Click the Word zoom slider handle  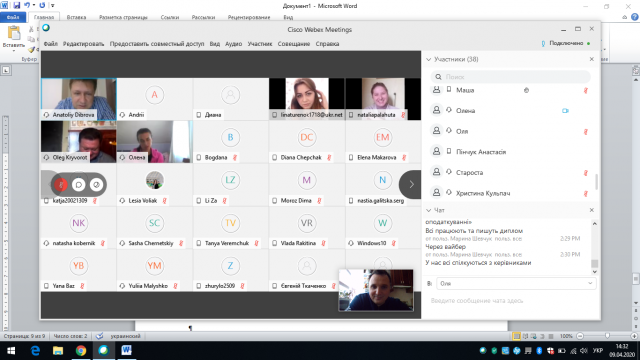coord(607,336)
